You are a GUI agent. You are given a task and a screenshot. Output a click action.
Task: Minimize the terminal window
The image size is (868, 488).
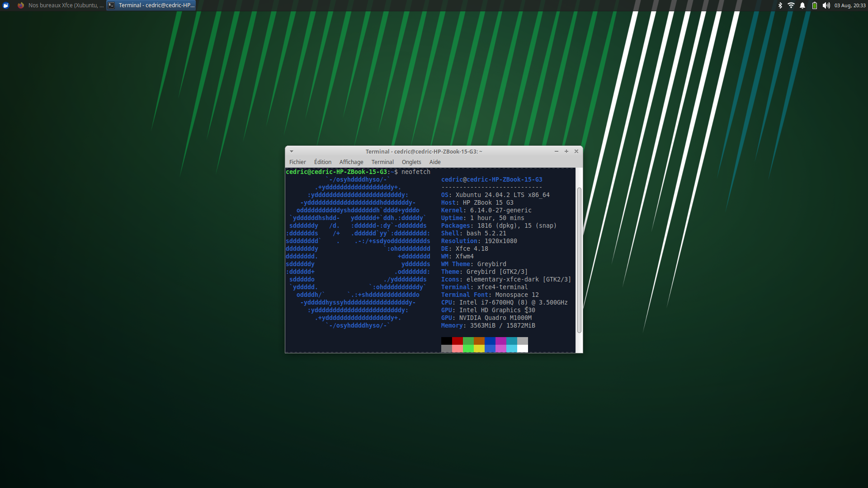(x=557, y=151)
